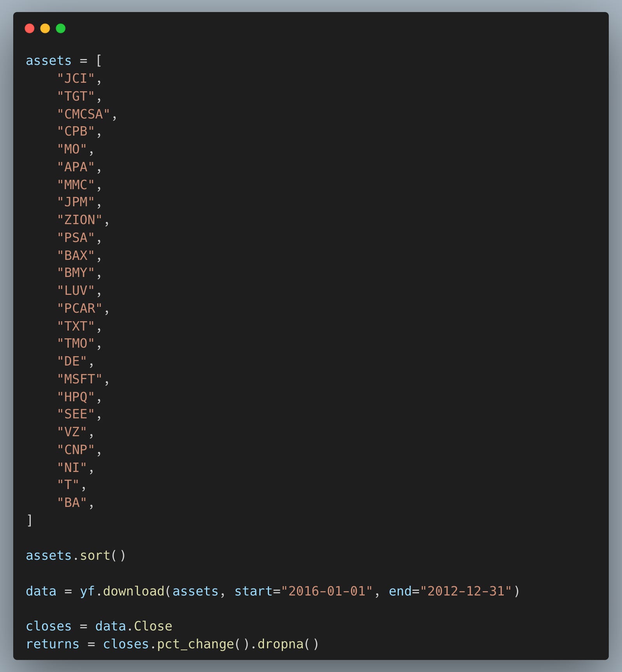The image size is (622, 672).
Task: Select the "LUV" ticker string
Action: coord(76,291)
